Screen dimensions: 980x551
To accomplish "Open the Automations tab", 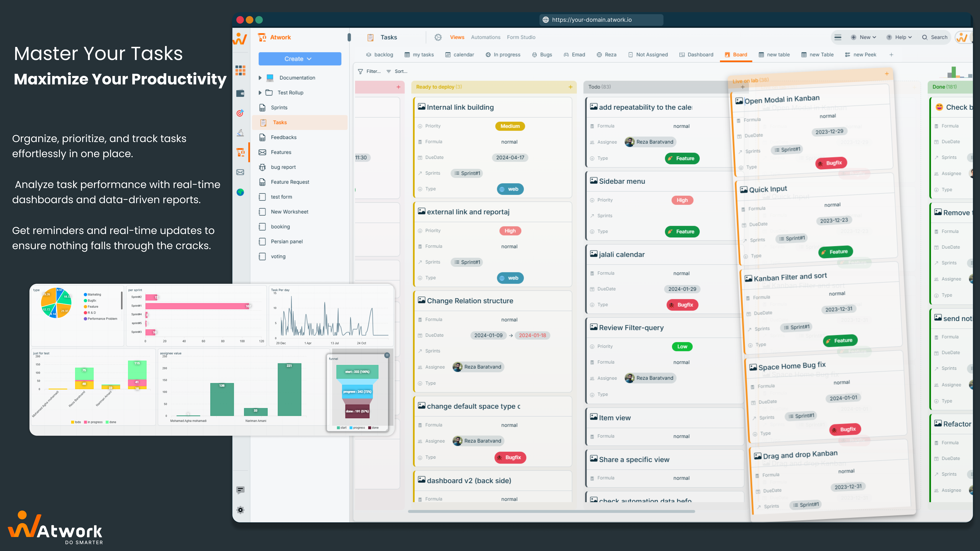I will [x=485, y=37].
